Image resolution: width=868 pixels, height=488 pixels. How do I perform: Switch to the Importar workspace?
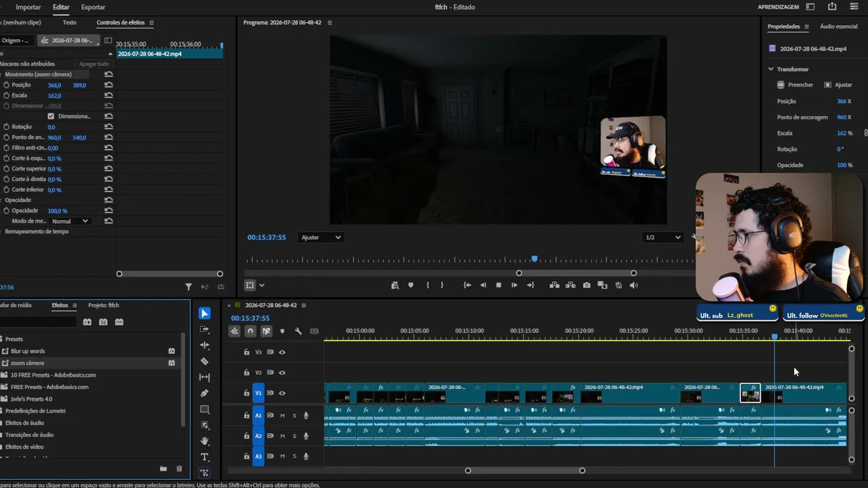tap(28, 7)
